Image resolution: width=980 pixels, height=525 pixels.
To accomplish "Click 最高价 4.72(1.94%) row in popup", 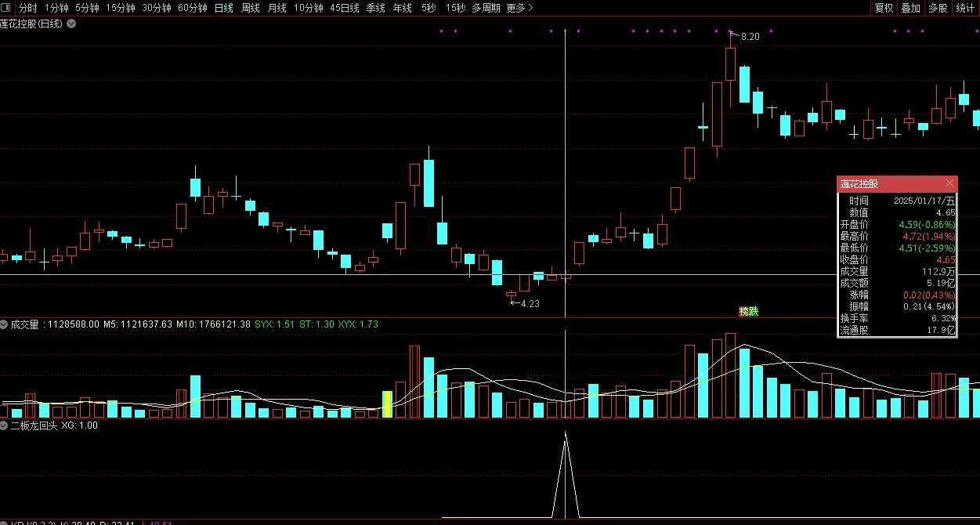I will pos(897,237).
